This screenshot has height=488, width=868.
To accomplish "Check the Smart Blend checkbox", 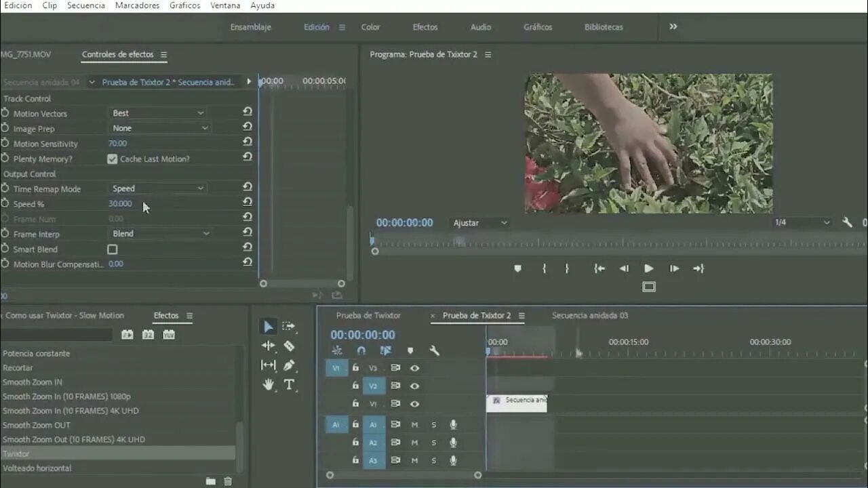I will (113, 249).
